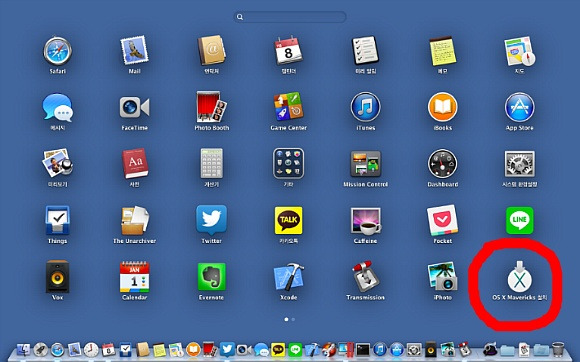Launch the 미리 알림 Reminders checklist app

pyautogui.click(x=365, y=50)
